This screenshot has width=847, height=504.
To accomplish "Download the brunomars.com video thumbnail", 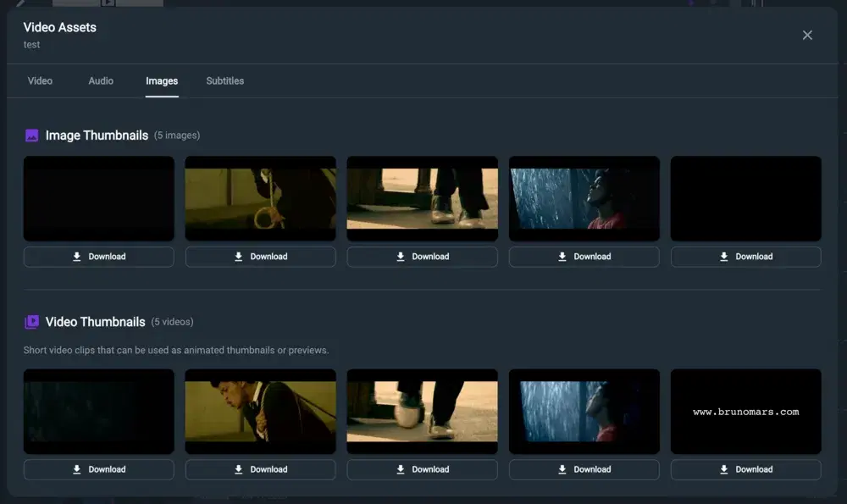I will [745, 469].
